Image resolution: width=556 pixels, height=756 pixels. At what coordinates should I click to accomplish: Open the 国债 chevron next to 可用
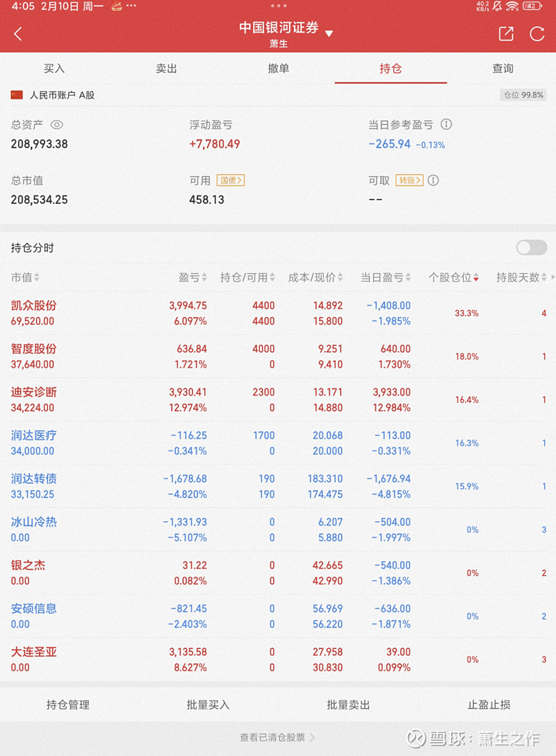(231, 179)
